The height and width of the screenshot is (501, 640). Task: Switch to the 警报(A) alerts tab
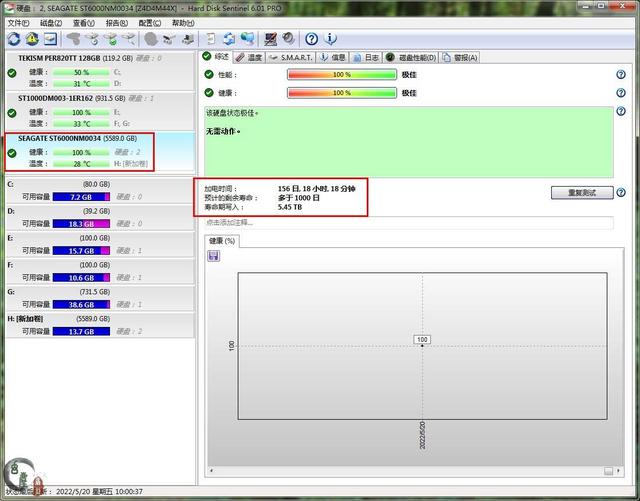coord(460,58)
